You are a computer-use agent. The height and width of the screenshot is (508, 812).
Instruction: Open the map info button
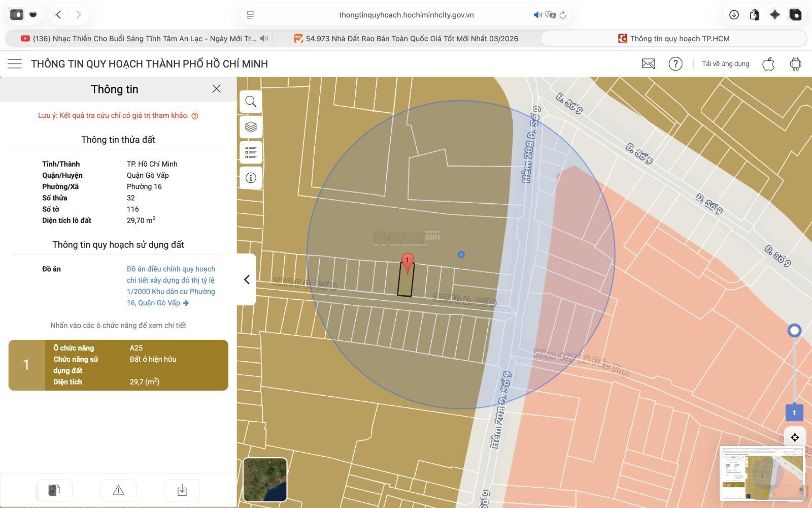251,178
